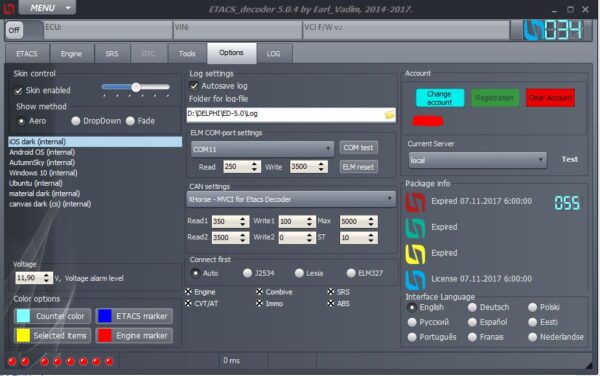Click the first red status indicator light
Viewport: 600px width, 376px height.
click(x=12, y=361)
